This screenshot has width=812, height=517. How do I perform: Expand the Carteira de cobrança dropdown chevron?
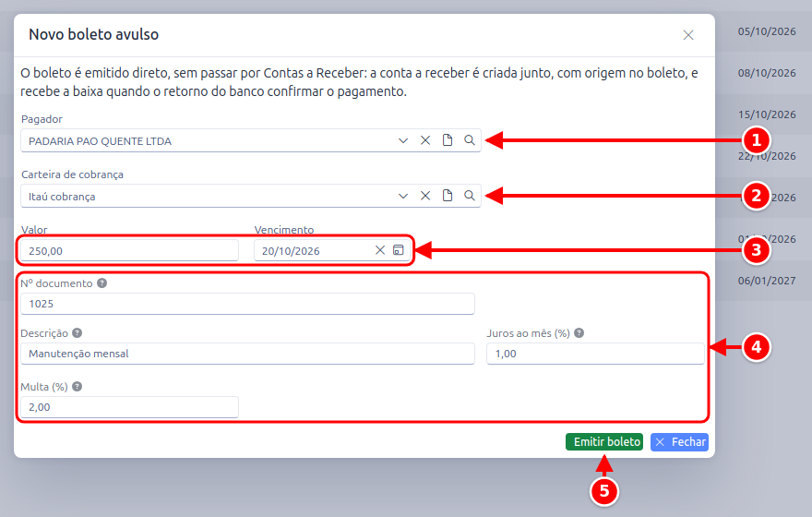403,196
